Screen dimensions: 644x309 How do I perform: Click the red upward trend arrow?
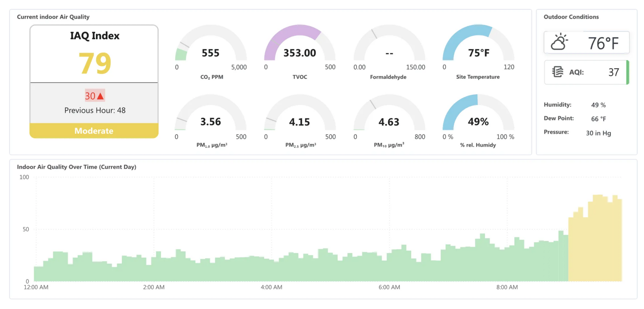pos(100,96)
